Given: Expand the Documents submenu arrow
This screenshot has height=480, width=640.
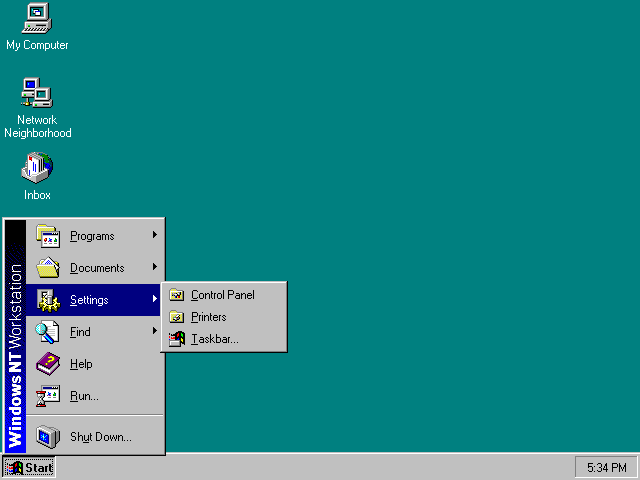Looking at the screenshot, I should (x=155, y=267).
